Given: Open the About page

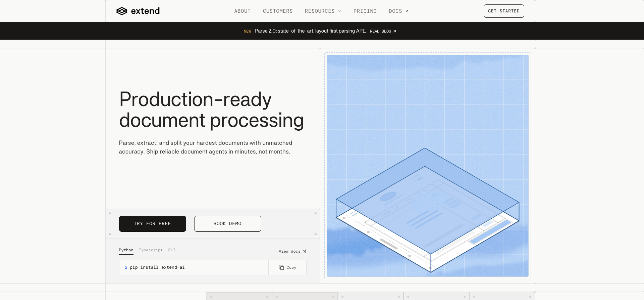Looking at the screenshot, I should point(243,11).
